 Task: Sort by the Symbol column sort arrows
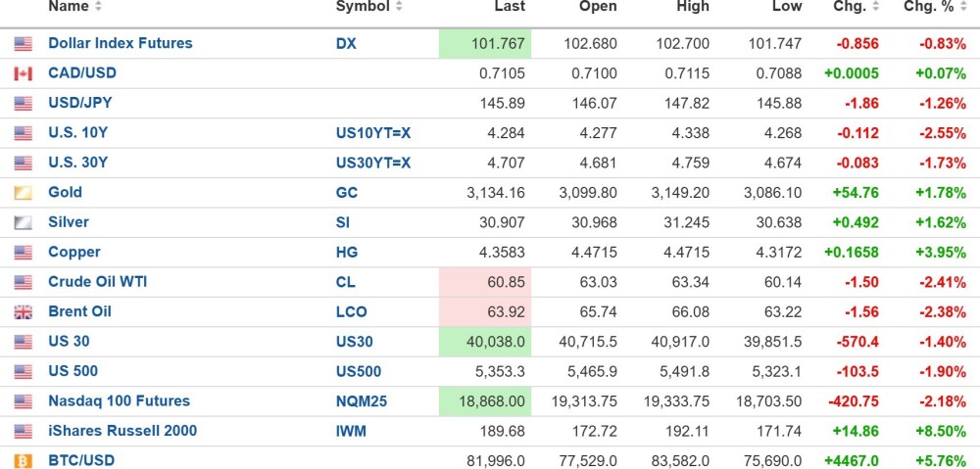[x=398, y=7]
